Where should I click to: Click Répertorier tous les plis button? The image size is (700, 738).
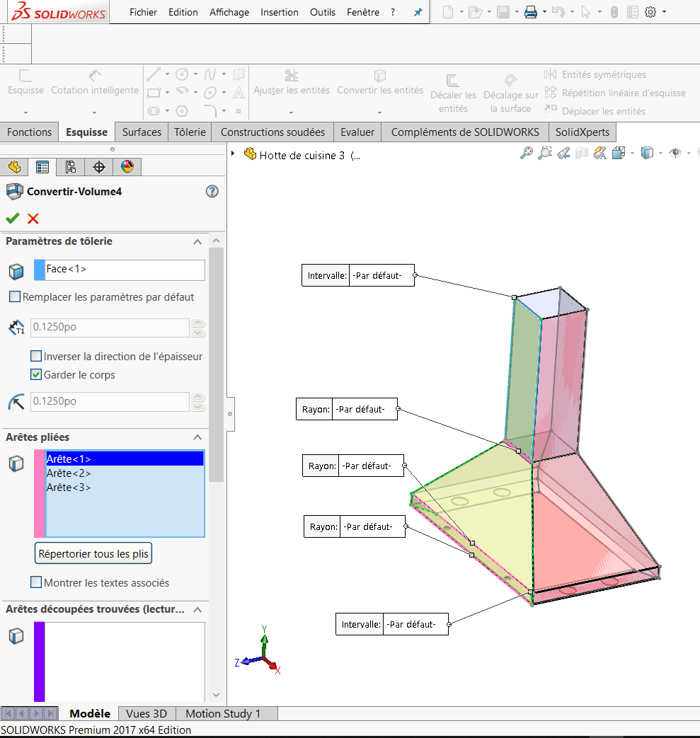pyautogui.click(x=93, y=553)
